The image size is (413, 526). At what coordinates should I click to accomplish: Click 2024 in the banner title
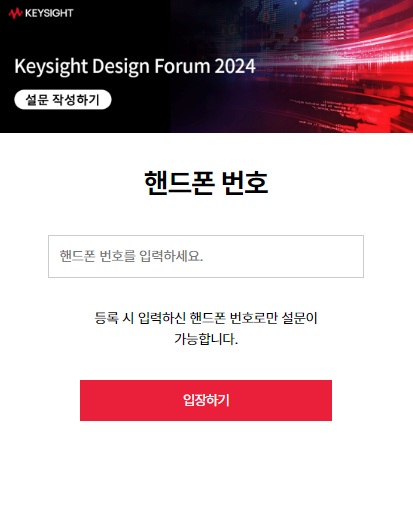[x=235, y=66]
